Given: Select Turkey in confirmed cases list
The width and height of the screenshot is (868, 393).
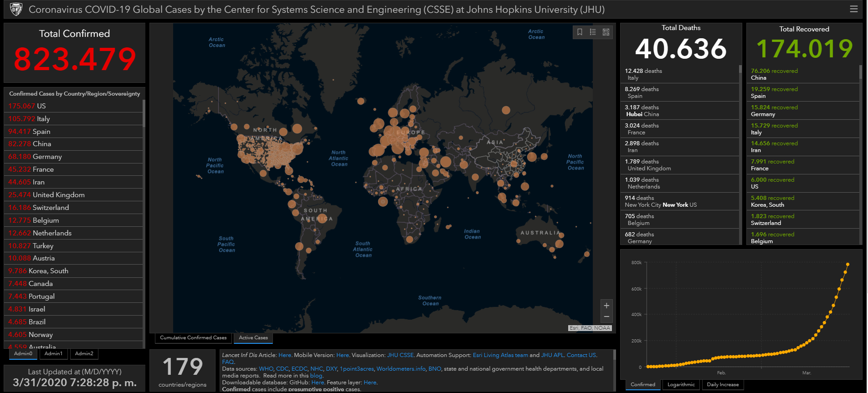Looking at the screenshot, I should click(74, 246).
